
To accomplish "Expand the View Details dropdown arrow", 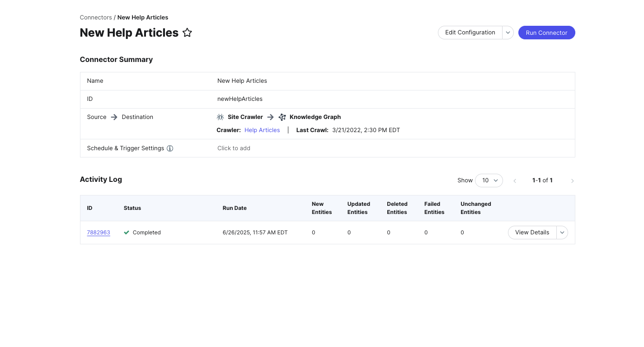I will click(562, 233).
